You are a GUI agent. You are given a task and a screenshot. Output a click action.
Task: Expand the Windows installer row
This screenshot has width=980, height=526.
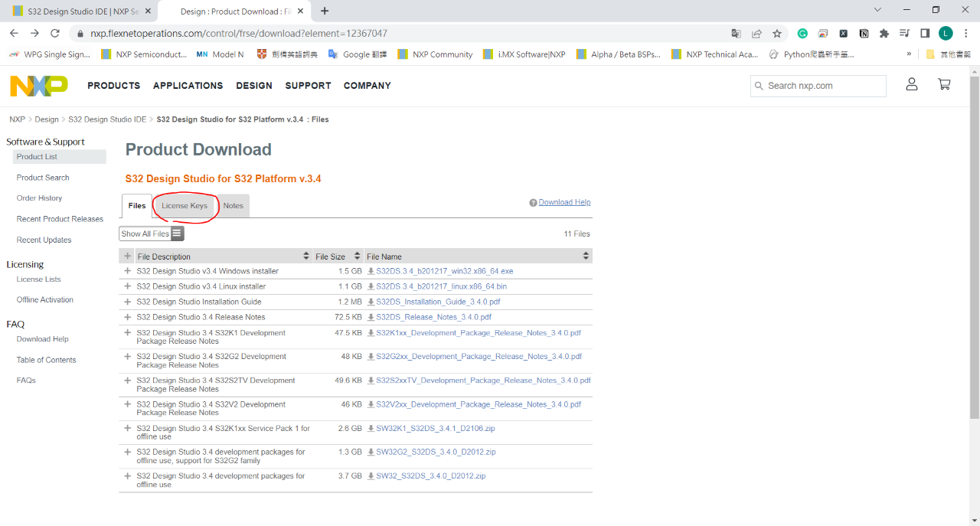coord(127,271)
